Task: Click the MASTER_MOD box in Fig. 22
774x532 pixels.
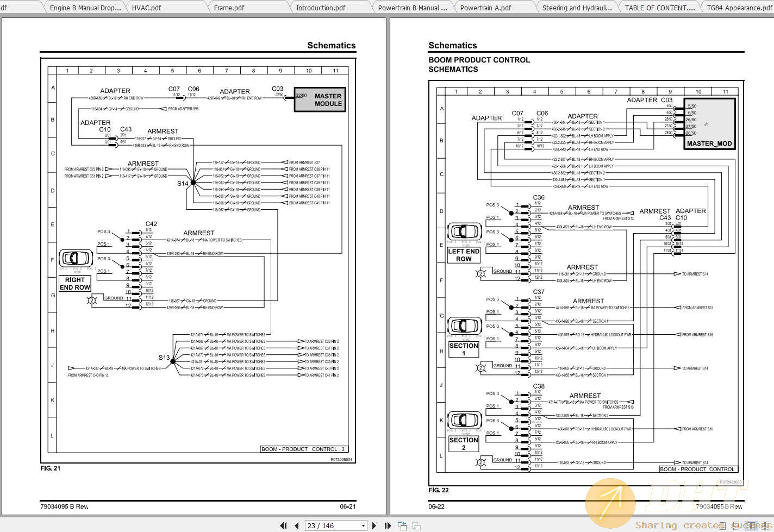Action: click(709, 124)
